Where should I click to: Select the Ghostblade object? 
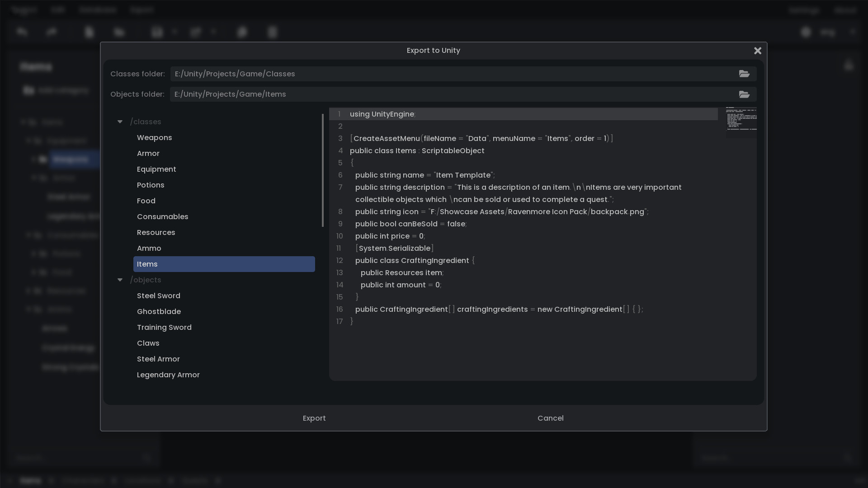click(x=159, y=311)
